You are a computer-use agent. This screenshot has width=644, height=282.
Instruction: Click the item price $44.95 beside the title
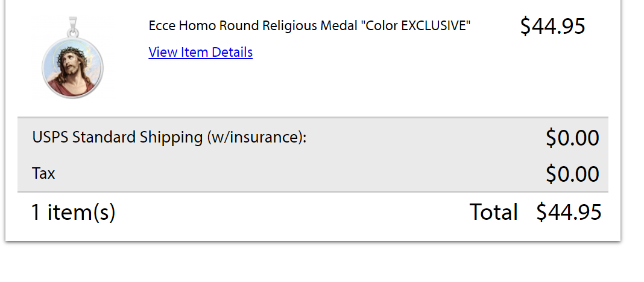pos(552,26)
